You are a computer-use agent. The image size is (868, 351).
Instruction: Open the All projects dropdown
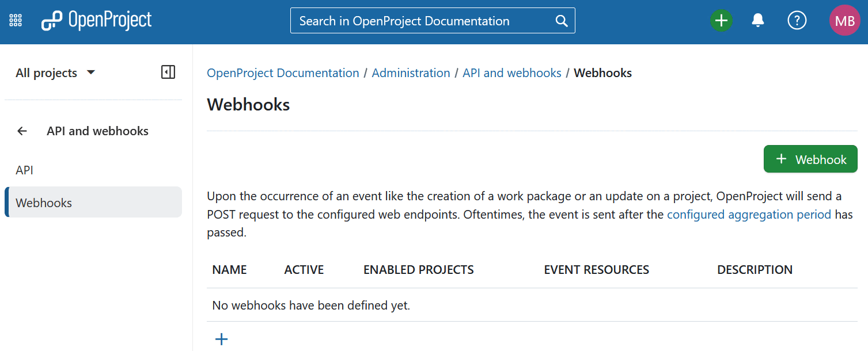[55, 72]
